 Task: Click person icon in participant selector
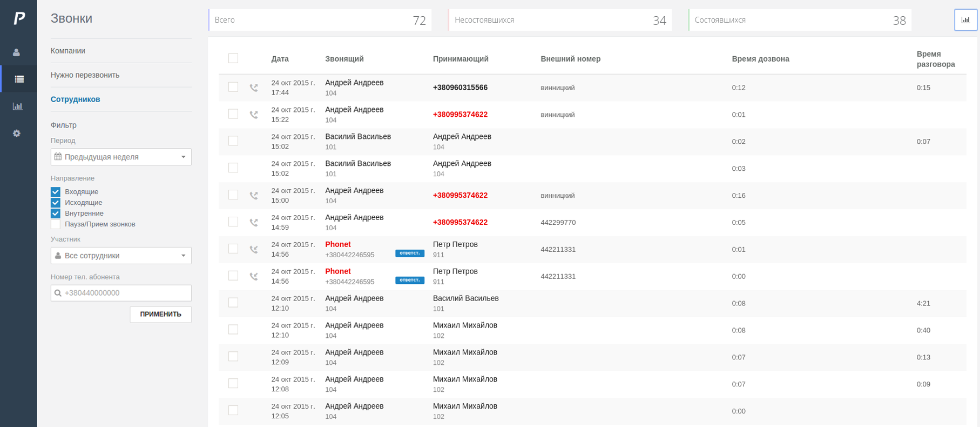58,256
